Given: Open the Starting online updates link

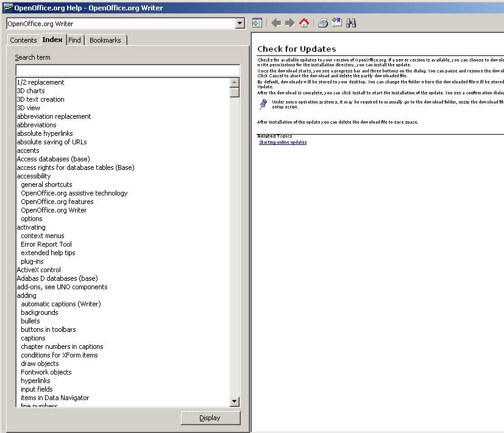Looking at the screenshot, I should click(x=283, y=143).
